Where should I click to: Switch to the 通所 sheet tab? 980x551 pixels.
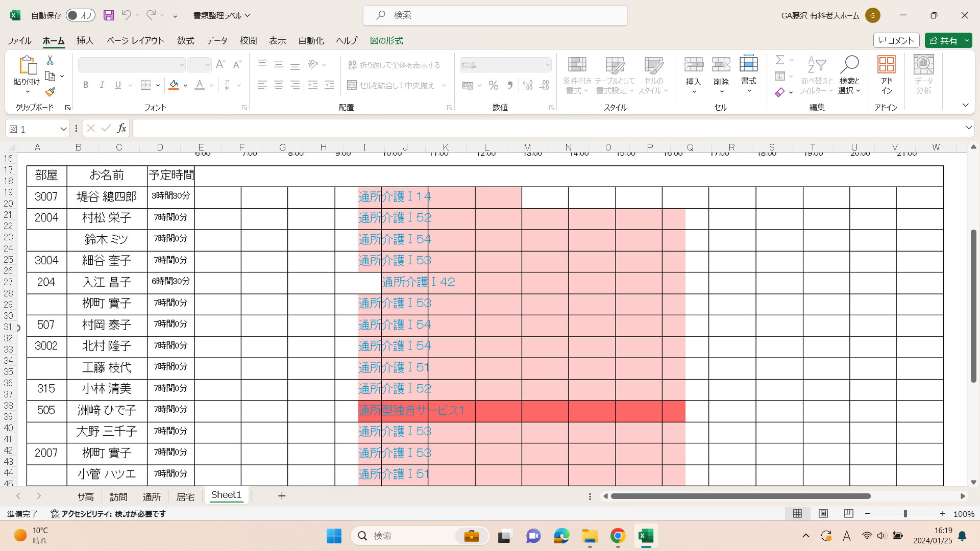coord(152,496)
